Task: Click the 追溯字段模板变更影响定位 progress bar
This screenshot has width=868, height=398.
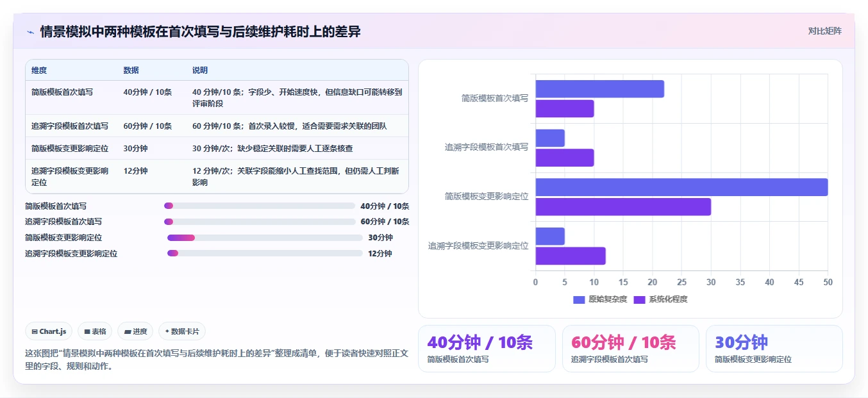Action: click(x=265, y=254)
